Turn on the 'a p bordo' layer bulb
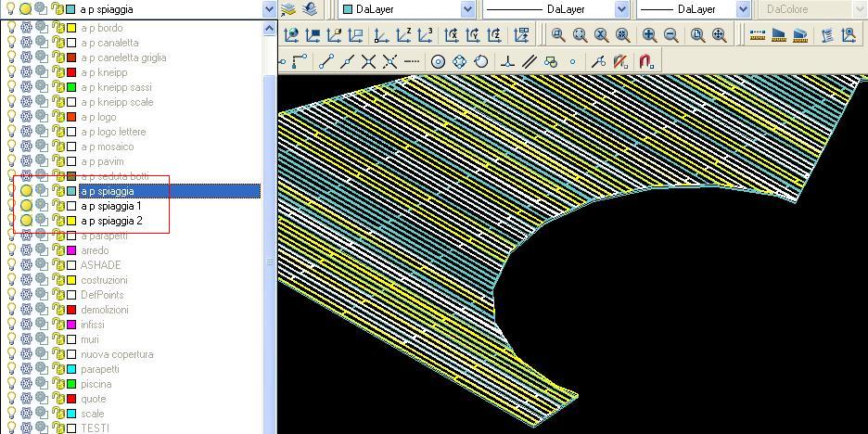 11,28
